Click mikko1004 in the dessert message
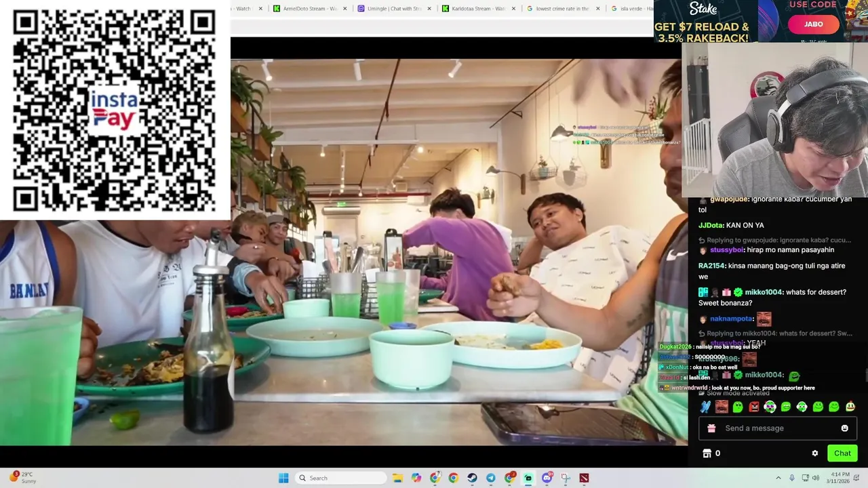Viewport: 868px width, 488px height. point(764,292)
